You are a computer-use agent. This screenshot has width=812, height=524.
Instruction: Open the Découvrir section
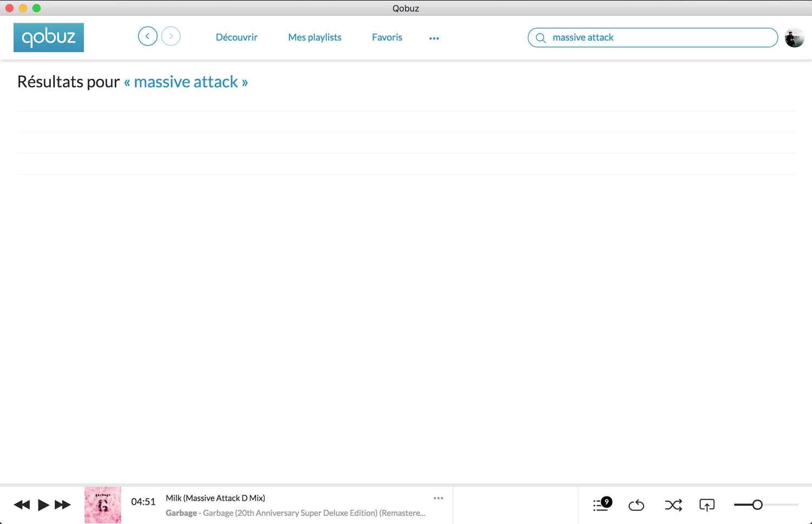click(237, 37)
